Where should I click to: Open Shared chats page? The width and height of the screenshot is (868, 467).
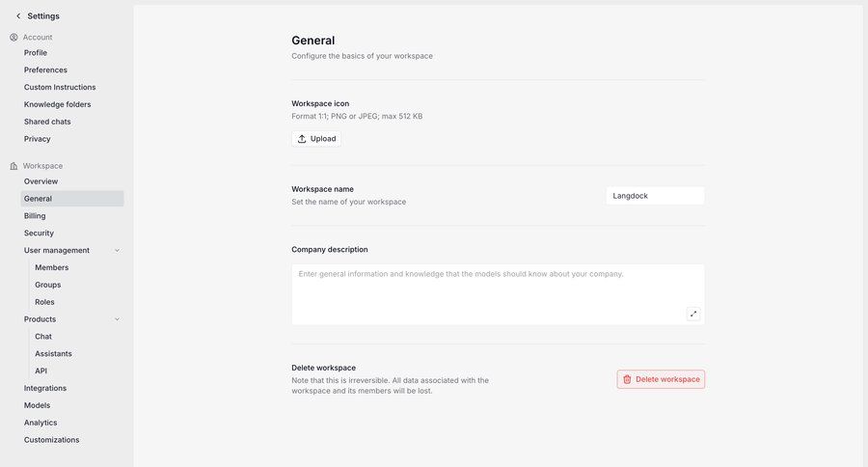point(47,122)
